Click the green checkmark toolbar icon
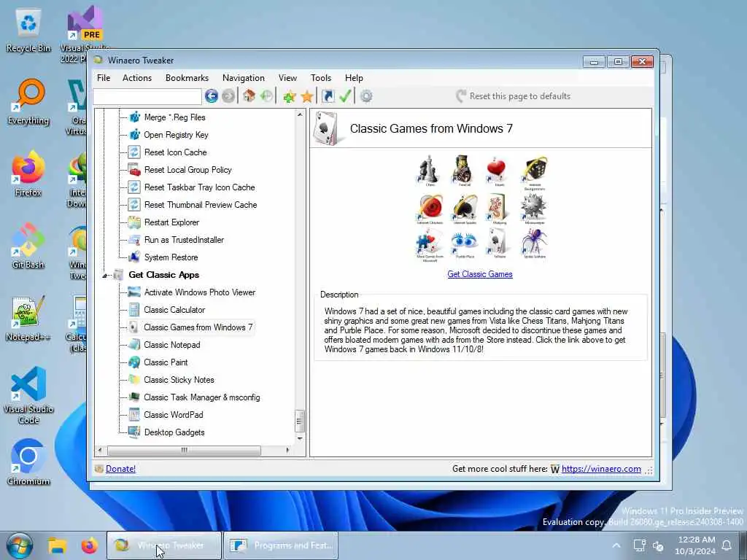This screenshot has height=560, width=747. 345,96
